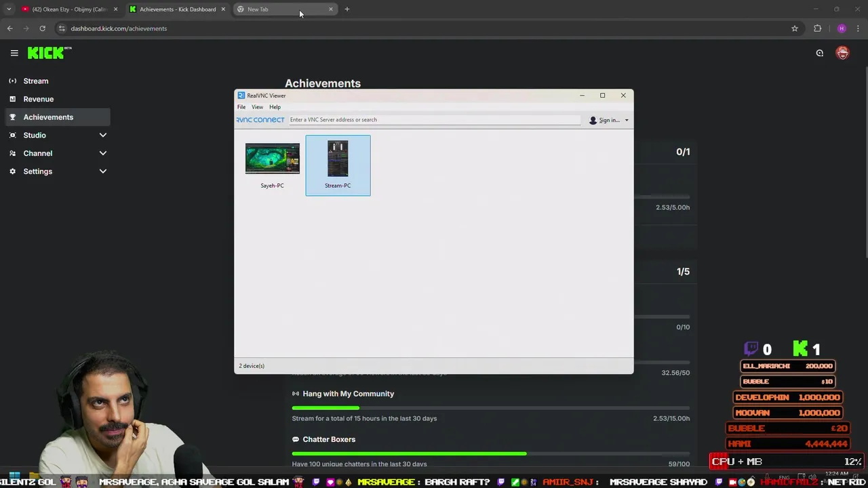Image resolution: width=868 pixels, height=488 pixels.
Task: Open the Kick user avatar menu
Action: point(842,53)
